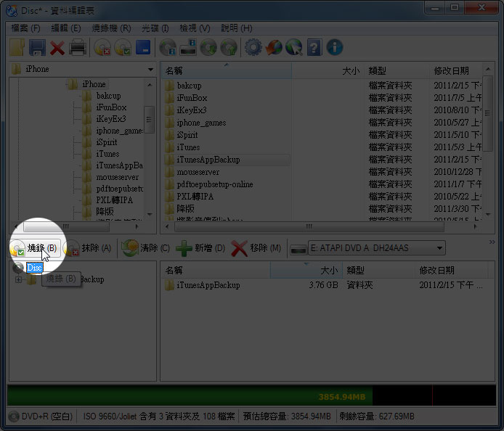Click the disc icon with green down arrow

(208, 48)
